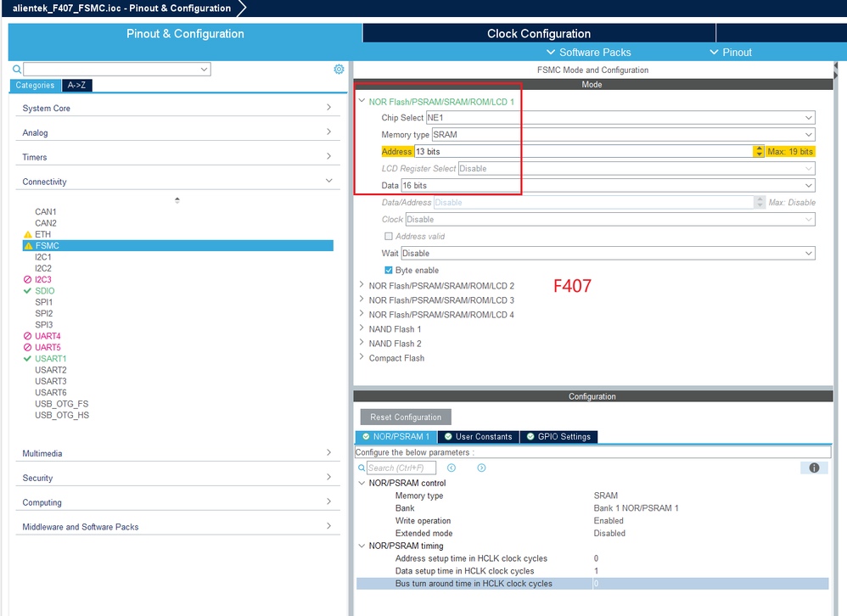Click the green check beside USART1
The image size is (847, 616).
coord(27,358)
